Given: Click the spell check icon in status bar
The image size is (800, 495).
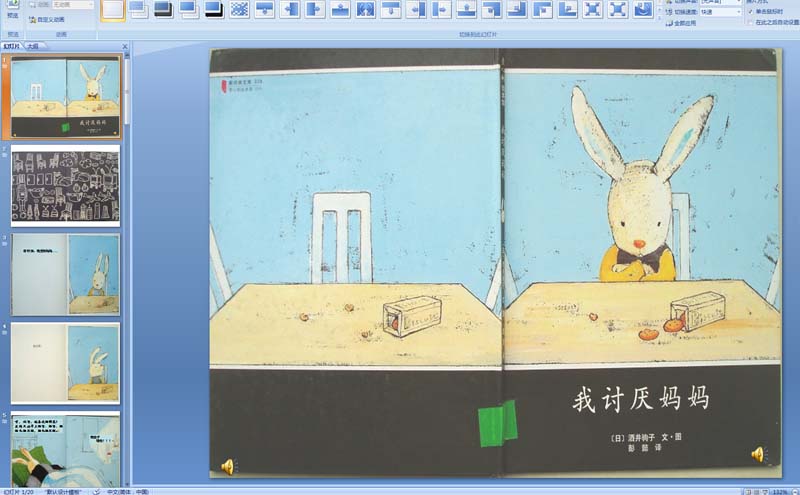Looking at the screenshot, I should point(96,491).
